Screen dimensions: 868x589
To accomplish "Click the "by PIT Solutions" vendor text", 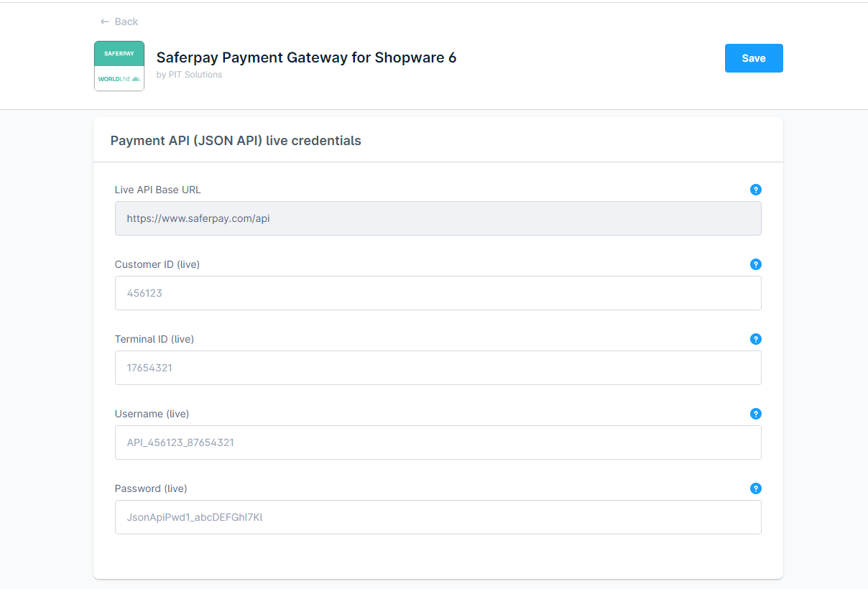I will tap(189, 75).
